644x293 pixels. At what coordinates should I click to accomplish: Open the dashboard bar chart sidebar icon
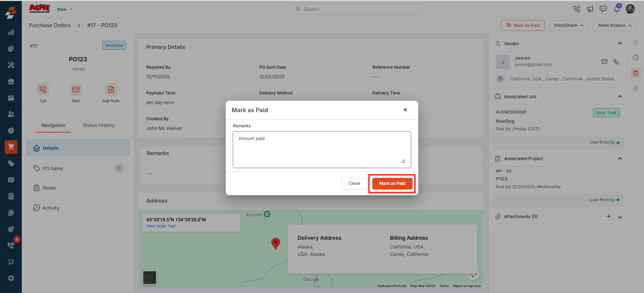(11, 32)
